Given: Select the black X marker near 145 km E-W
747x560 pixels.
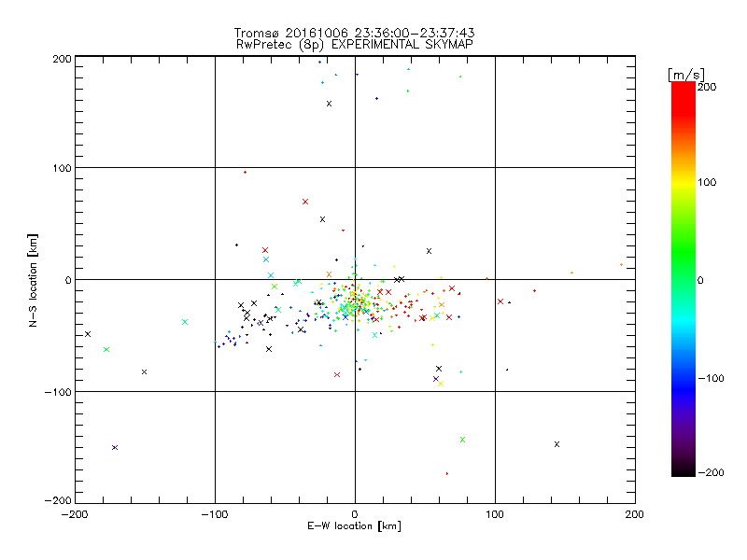Looking at the screenshot, I should [x=557, y=444].
